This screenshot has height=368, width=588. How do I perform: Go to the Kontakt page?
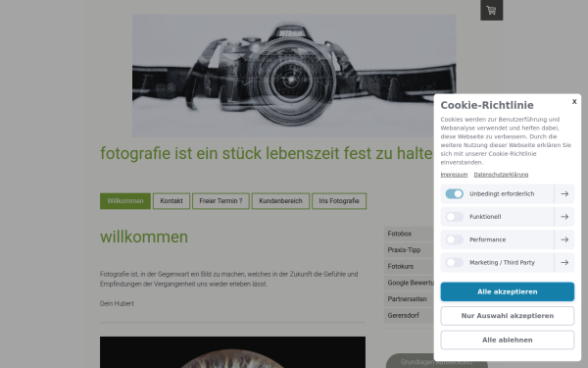(171, 201)
